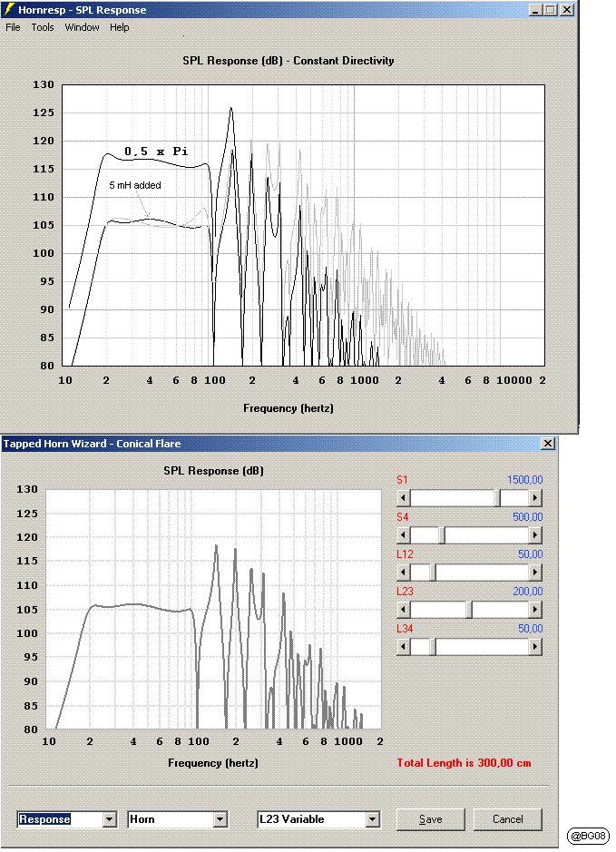Click the L23 slider thumb
616x852 pixels.
pyautogui.click(x=469, y=610)
